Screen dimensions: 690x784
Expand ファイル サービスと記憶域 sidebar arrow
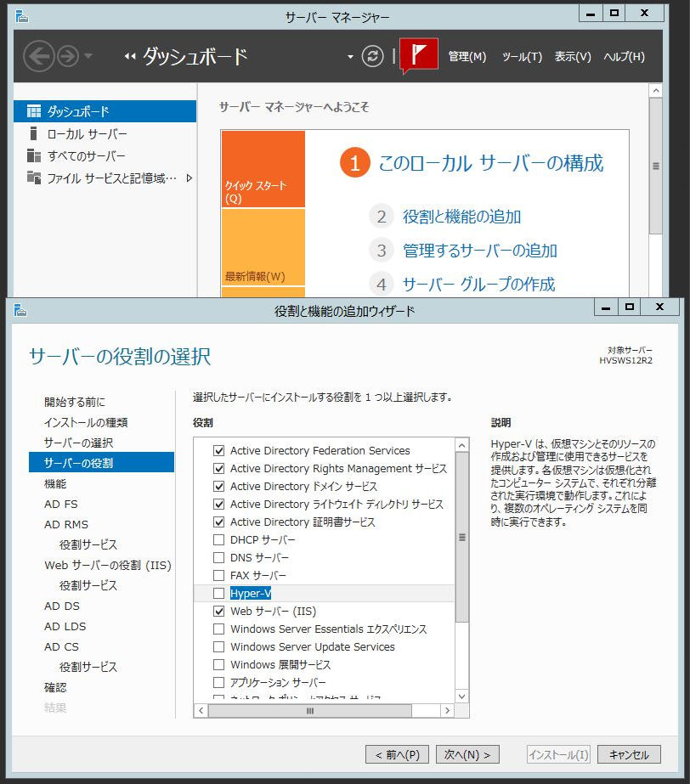189,178
